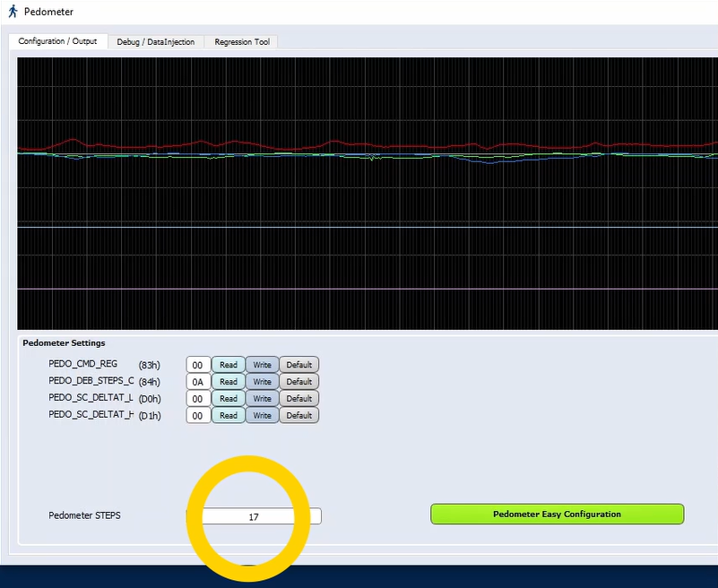
Task: Read the PEDO_CMD_REG register
Action: coord(228,365)
